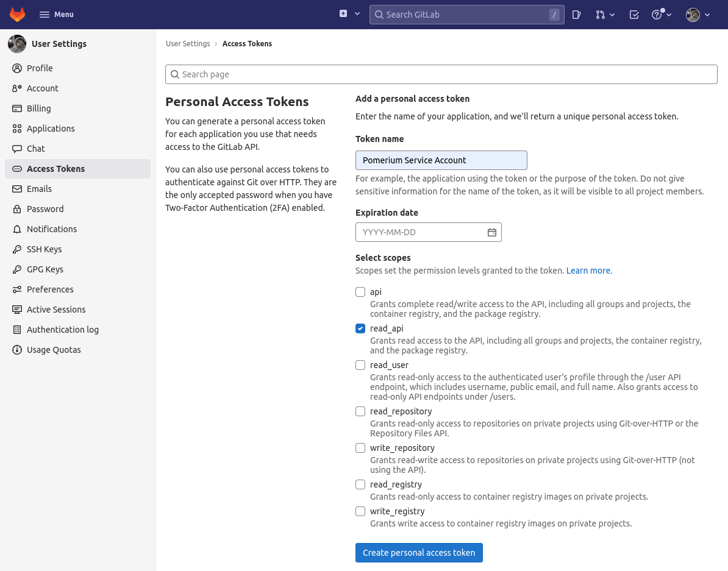Open the Usage Quotas section

point(53,349)
